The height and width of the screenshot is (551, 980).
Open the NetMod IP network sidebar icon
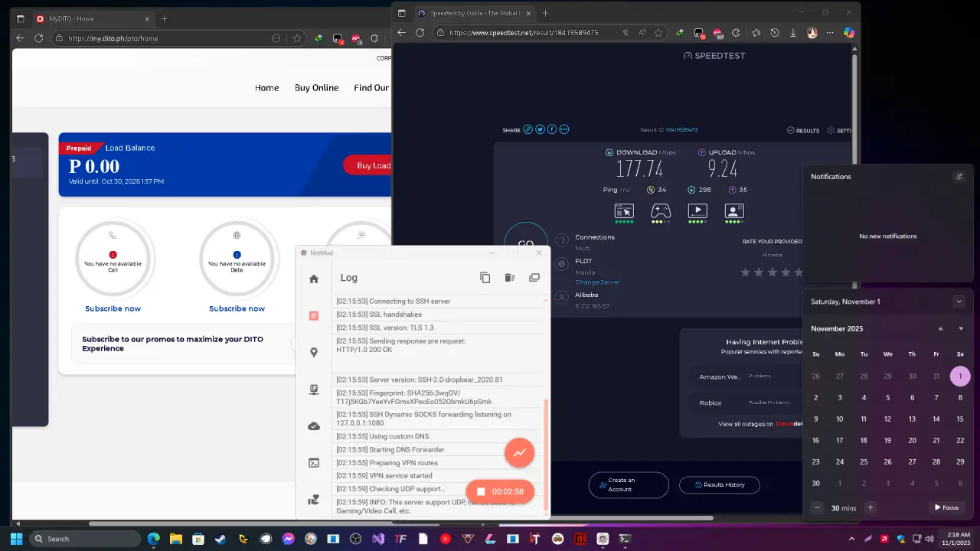click(x=314, y=390)
